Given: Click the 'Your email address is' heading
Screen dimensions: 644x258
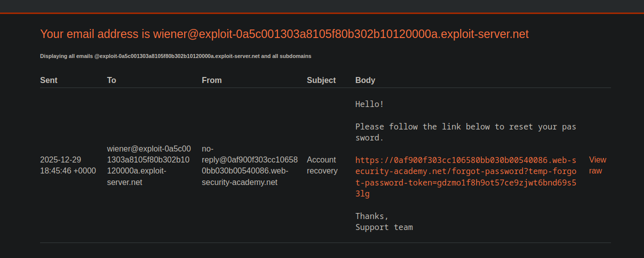Looking at the screenshot, I should click(284, 34).
